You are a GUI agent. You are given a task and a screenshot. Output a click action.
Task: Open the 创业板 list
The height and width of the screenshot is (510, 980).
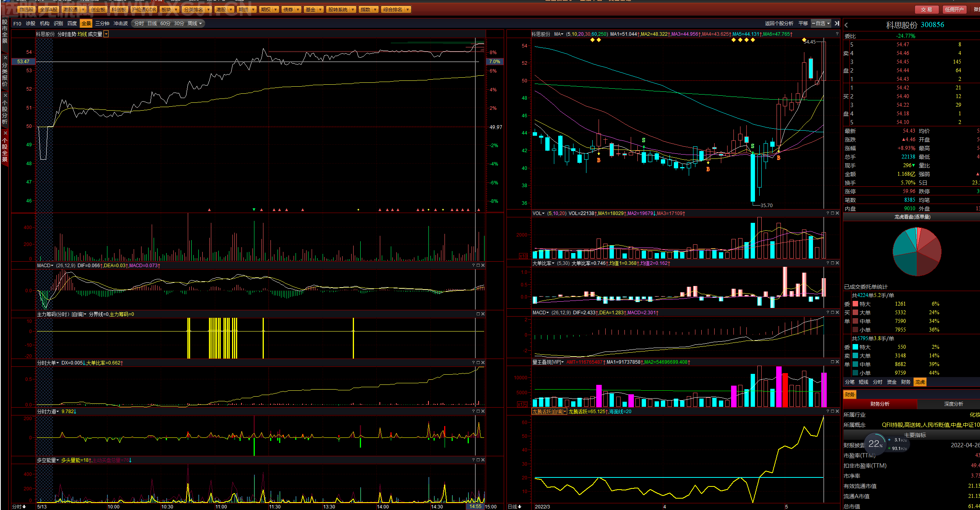(98, 10)
